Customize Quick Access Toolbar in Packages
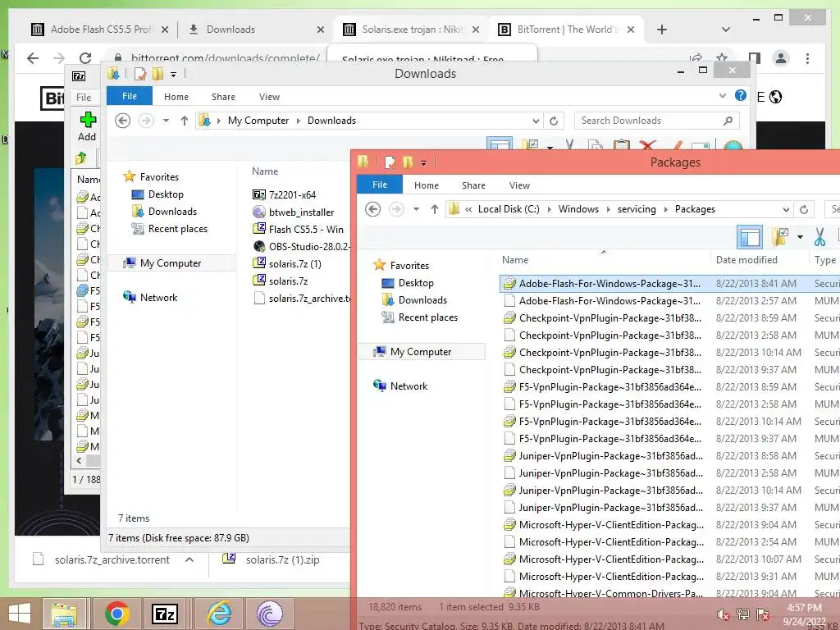This screenshot has height=630, width=840. [423, 162]
